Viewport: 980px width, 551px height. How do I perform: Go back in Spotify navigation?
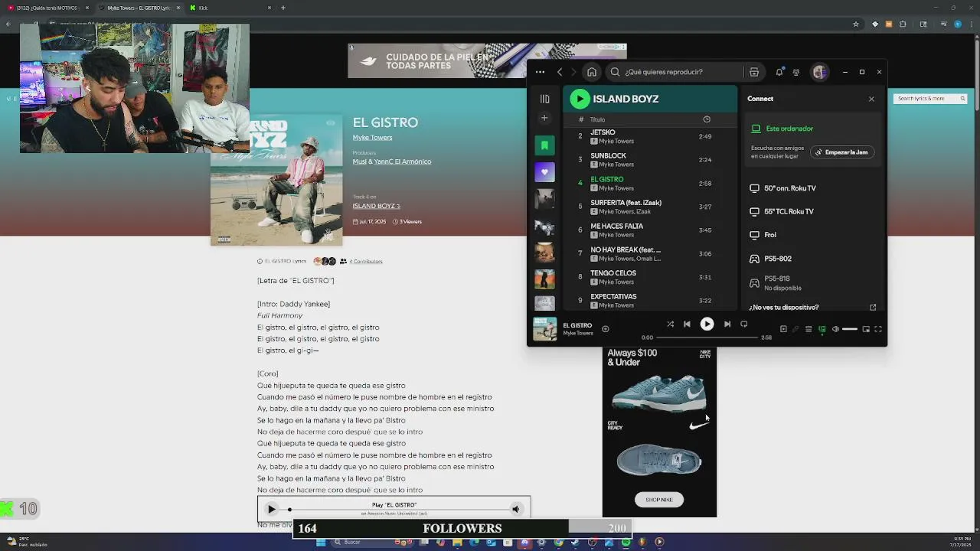click(x=560, y=72)
